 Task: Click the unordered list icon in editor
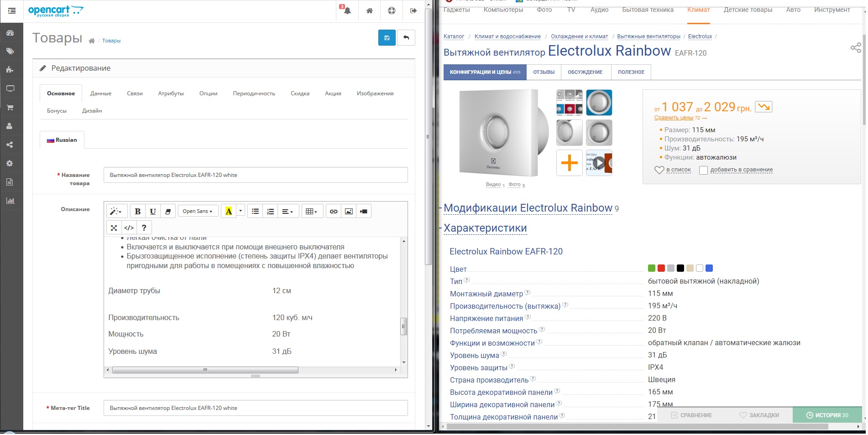click(255, 211)
